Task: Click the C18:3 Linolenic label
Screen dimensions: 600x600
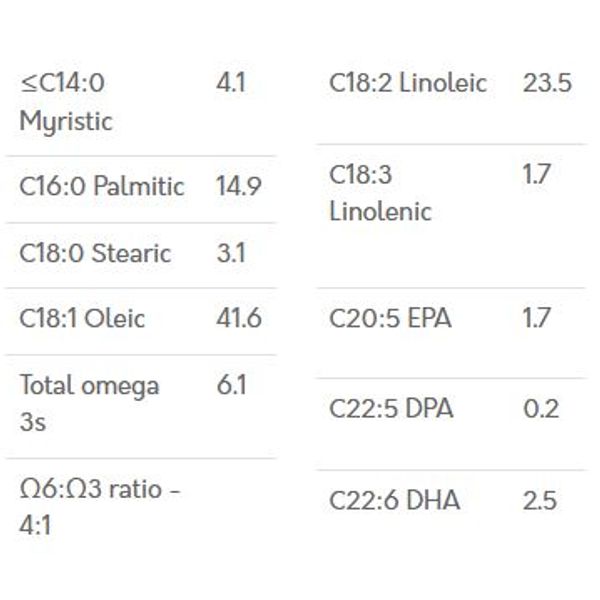Action: point(380,193)
